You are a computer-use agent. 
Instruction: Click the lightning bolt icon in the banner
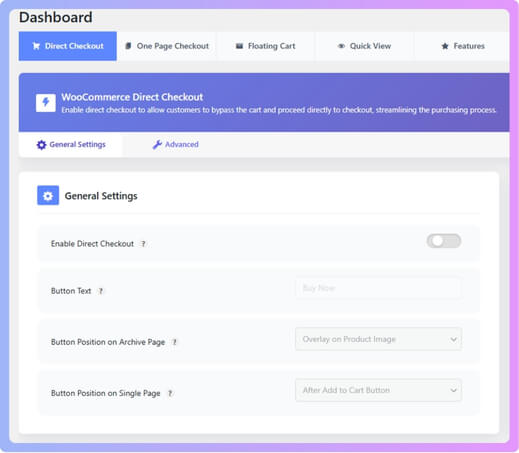(x=46, y=103)
